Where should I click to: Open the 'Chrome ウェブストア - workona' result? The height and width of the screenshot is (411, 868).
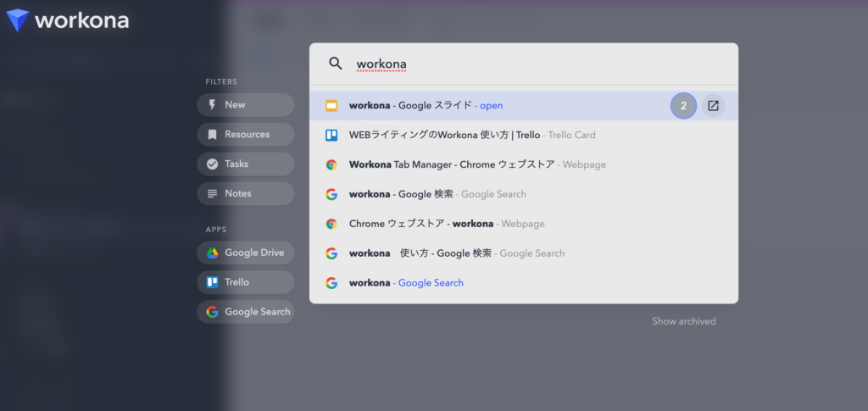[524, 224]
